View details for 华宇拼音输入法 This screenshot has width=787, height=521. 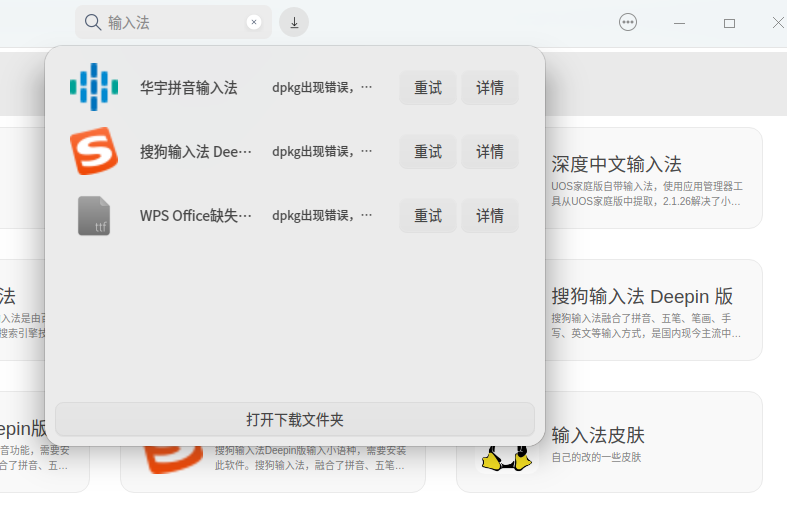[x=490, y=87]
